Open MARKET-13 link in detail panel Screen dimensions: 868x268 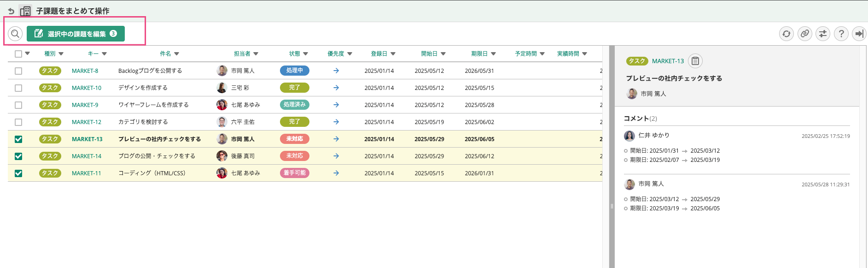[668, 61]
